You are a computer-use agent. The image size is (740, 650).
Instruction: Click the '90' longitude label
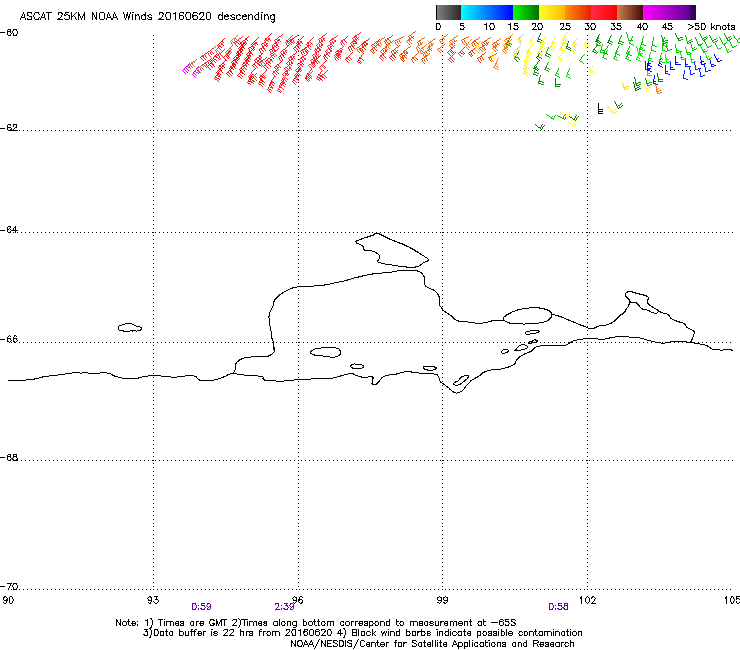pos(8,600)
